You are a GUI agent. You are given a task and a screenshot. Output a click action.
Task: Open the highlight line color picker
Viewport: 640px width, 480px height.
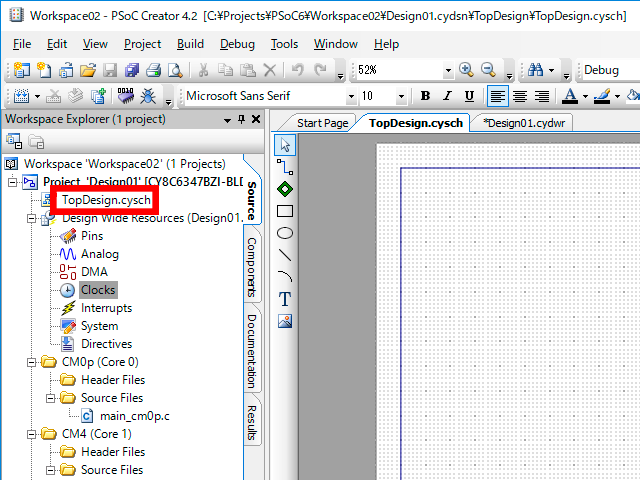pyautogui.click(x=602, y=96)
